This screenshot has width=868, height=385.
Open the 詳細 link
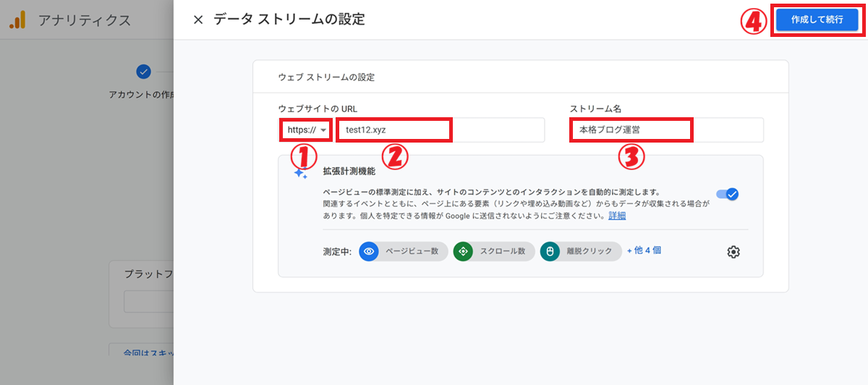pyautogui.click(x=617, y=216)
